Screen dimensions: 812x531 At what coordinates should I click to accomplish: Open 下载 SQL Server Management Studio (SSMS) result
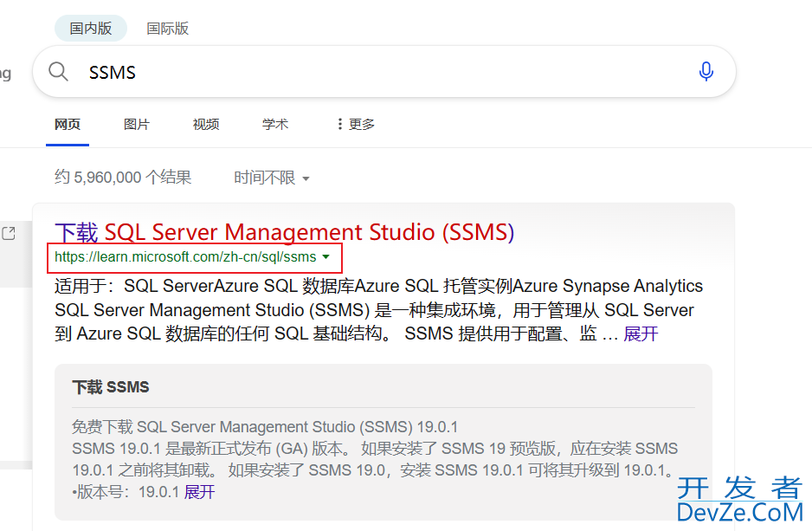pos(284,232)
